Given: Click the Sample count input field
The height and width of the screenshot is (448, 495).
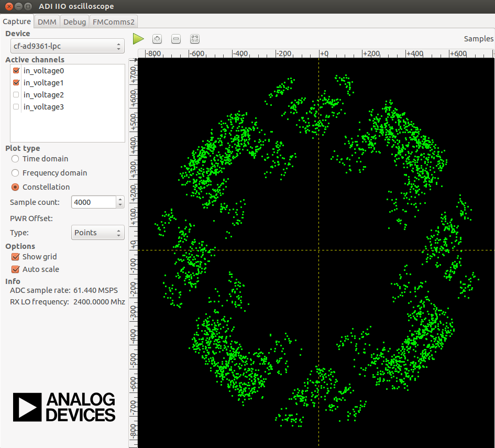Looking at the screenshot, I should coord(94,202).
